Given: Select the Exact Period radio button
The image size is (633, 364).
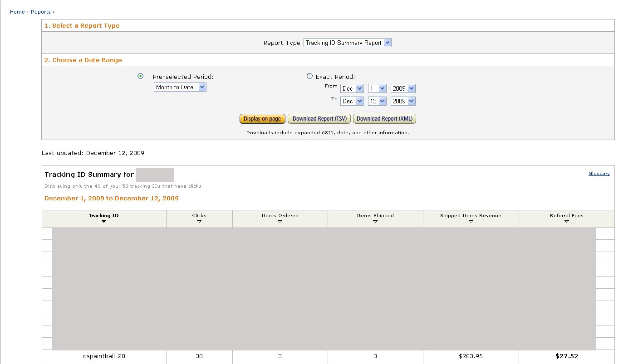Looking at the screenshot, I should (x=310, y=76).
